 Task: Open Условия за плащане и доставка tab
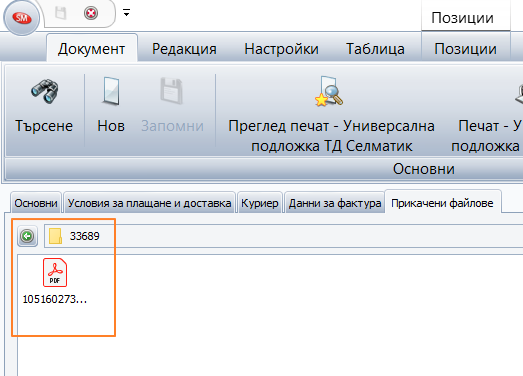pyautogui.click(x=149, y=203)
